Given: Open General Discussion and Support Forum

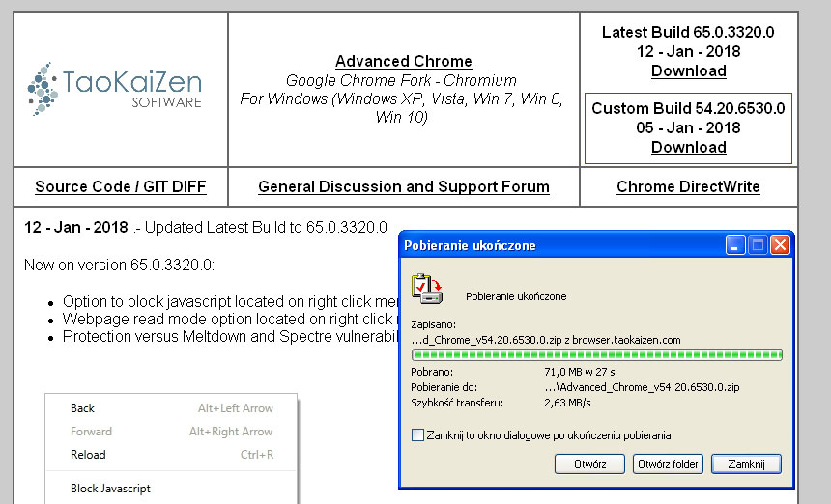Looking at the screenshot, I should click(x=403, y=187).
